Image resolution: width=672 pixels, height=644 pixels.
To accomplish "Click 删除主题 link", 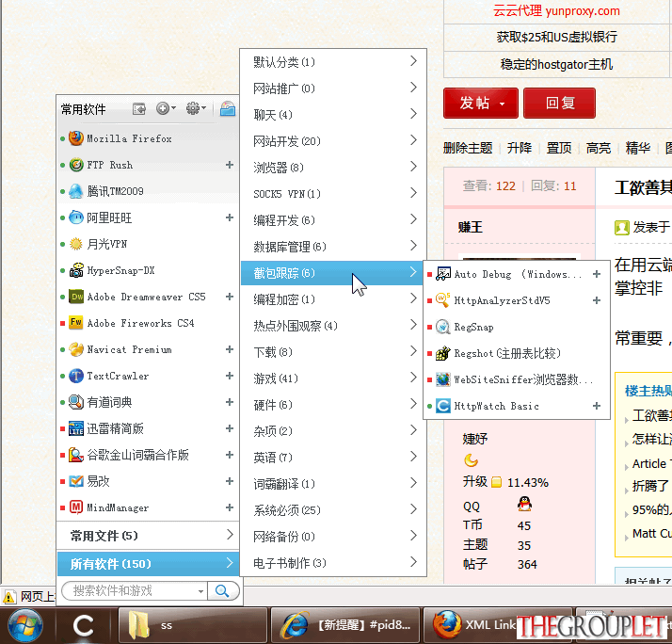I will pos(468,149).
